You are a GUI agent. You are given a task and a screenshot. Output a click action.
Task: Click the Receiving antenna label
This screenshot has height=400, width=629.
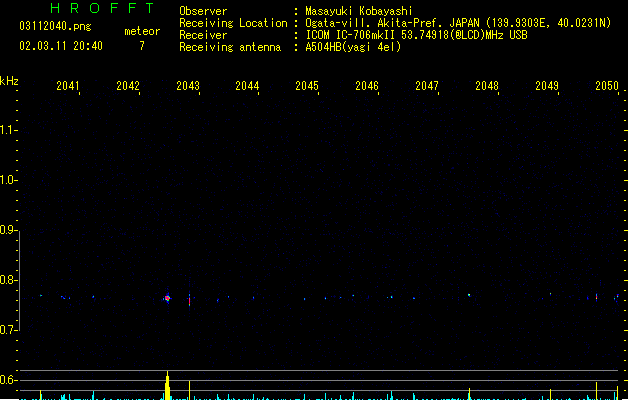click(x=230, y=47)
